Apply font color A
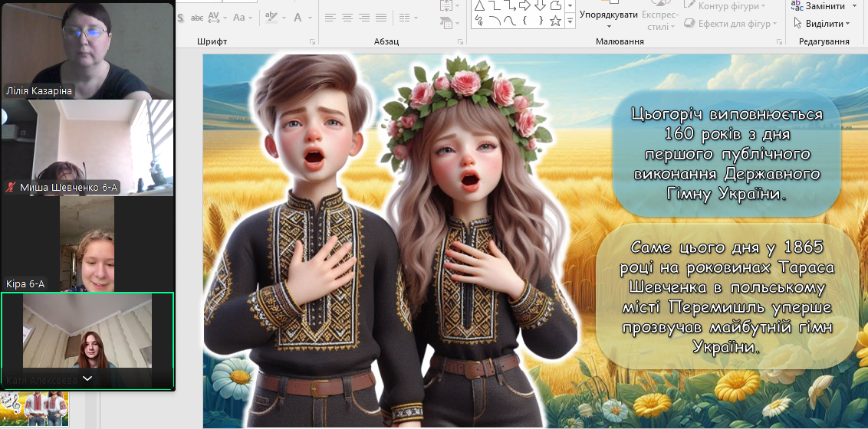 click(x=298, y=18)
